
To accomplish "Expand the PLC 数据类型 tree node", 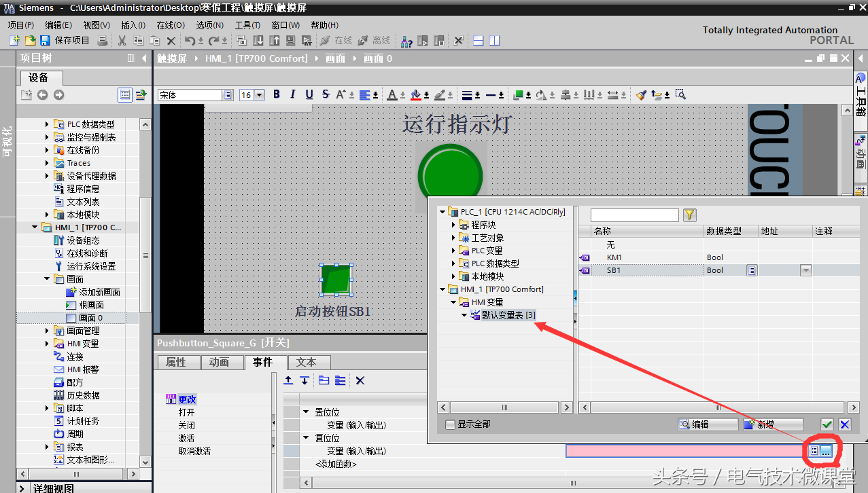I will 48,124.
